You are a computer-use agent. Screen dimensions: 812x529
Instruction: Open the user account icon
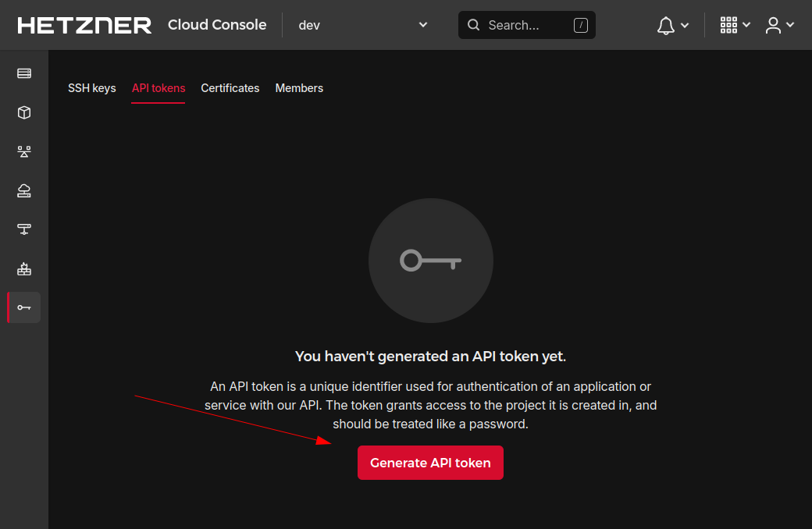pyautogui.click(x=773, y=25)
